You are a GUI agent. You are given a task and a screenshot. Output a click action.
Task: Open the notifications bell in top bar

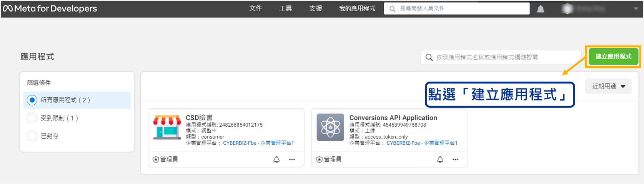[x=540, y=9]
